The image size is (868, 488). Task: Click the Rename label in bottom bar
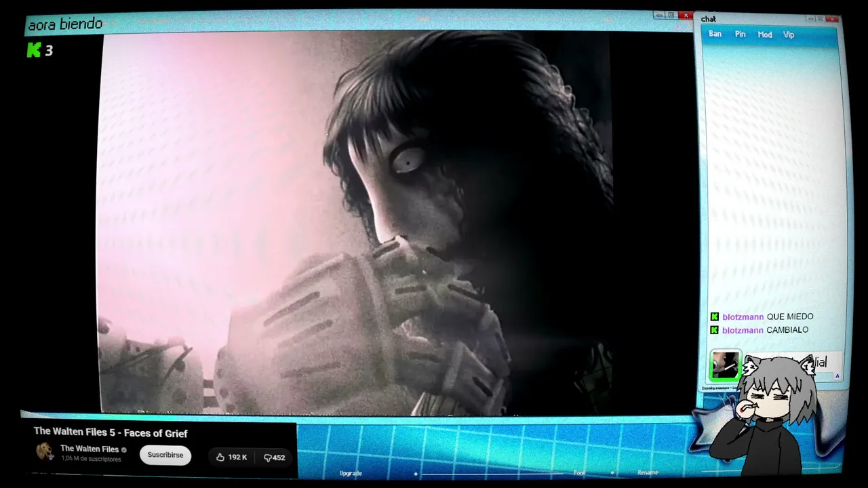point(648,472)
